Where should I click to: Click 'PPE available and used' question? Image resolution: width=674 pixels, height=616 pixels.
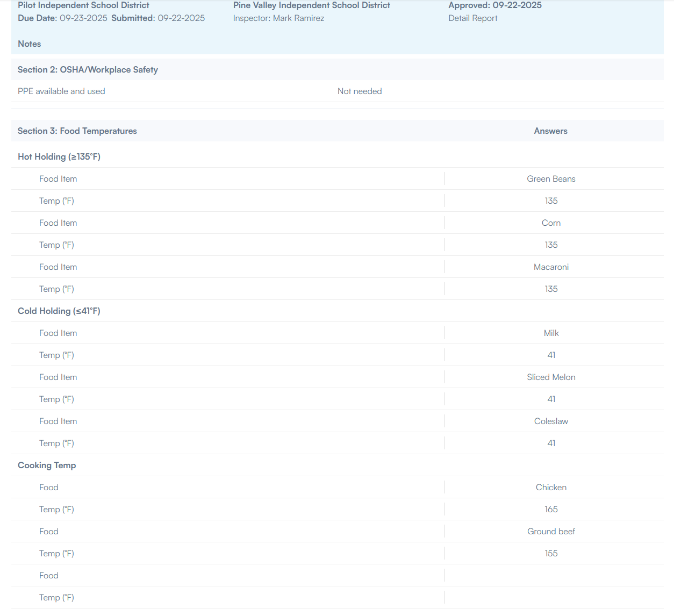pos(61,91)
